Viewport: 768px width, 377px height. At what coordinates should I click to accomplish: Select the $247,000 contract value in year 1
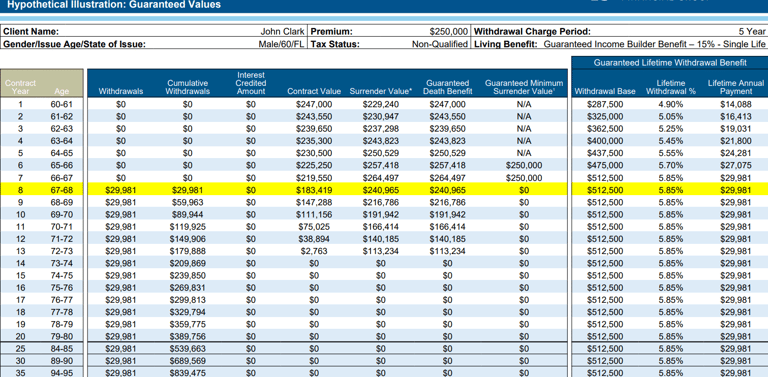click(314, 104)
